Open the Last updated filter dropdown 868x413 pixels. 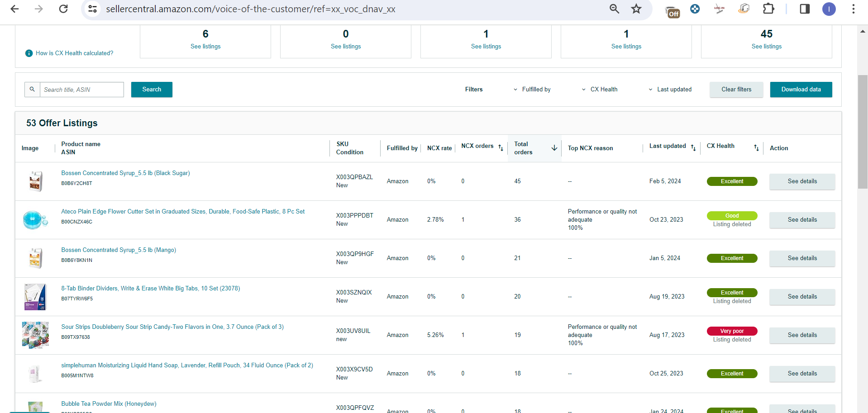[x=670, y=90]
